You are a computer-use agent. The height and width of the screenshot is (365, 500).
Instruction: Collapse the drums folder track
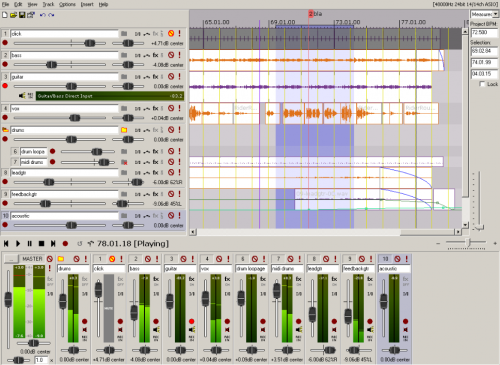[5, 130]
